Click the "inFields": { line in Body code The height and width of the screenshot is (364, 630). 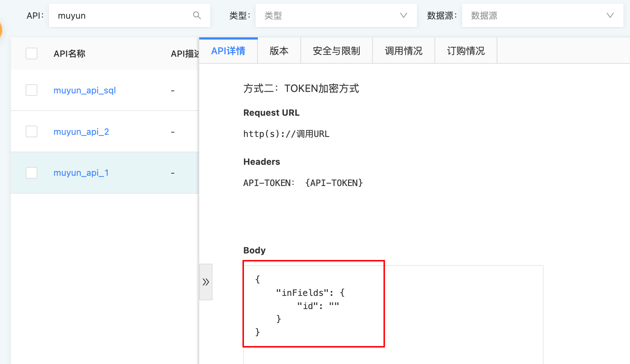point(310,293)
